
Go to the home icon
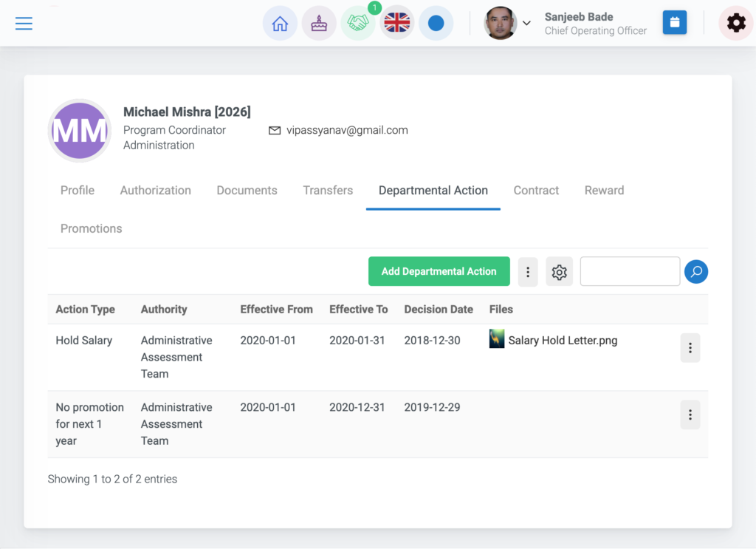[280, 23]
